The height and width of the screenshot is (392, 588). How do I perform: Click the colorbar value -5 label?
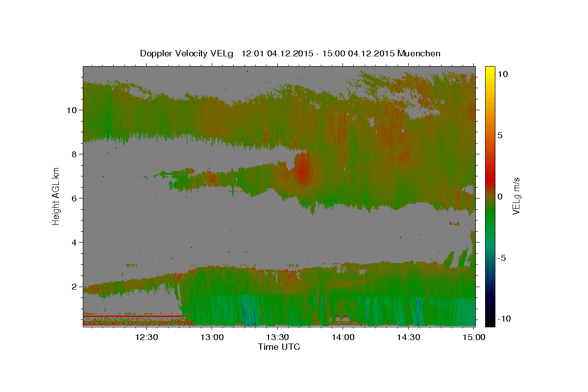coord(502,258)
